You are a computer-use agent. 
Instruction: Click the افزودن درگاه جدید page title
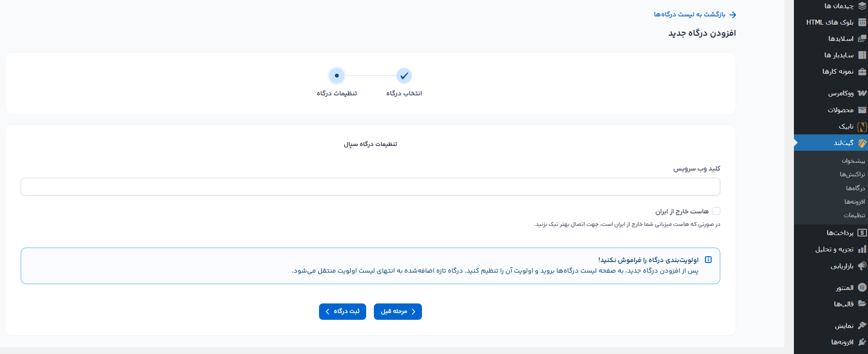click(x=702, y=33)
